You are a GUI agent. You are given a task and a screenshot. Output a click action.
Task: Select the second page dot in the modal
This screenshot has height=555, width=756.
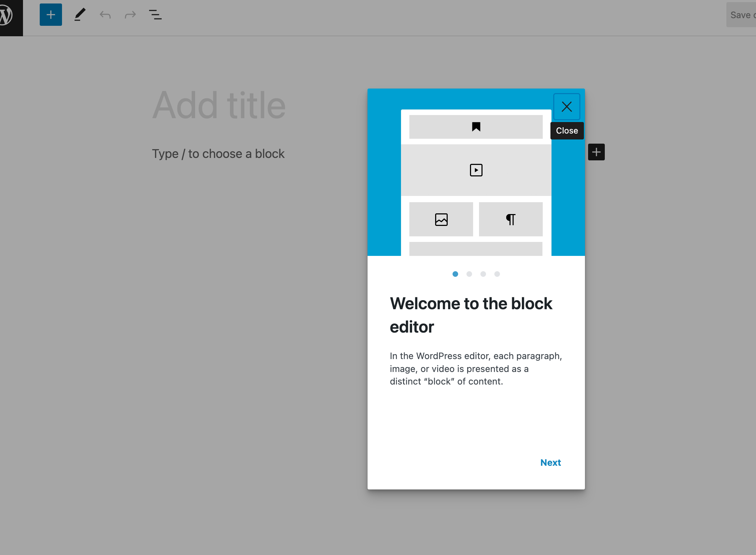(x=469, y=274)
